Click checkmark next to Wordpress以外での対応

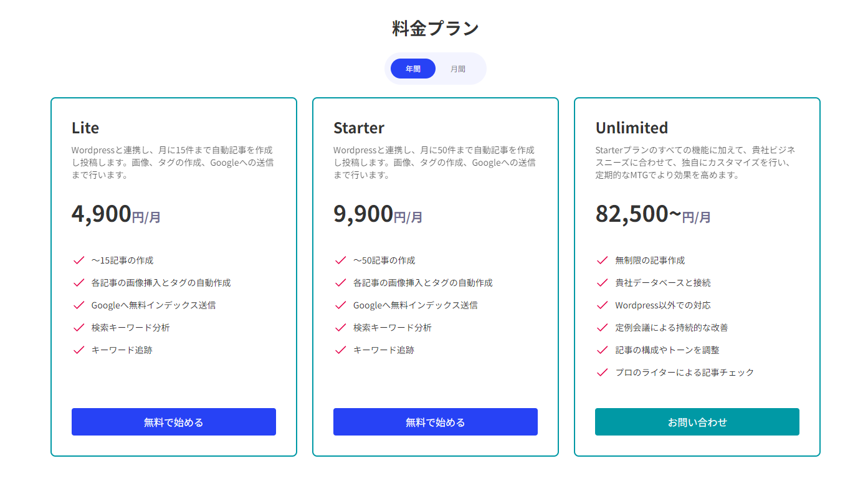602,305
